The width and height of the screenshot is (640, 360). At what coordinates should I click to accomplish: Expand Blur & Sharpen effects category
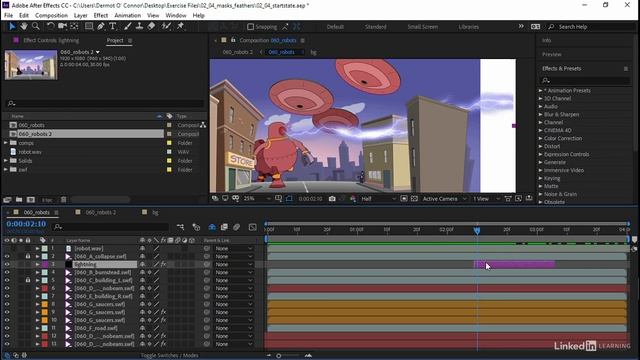(x=540, y=115)
